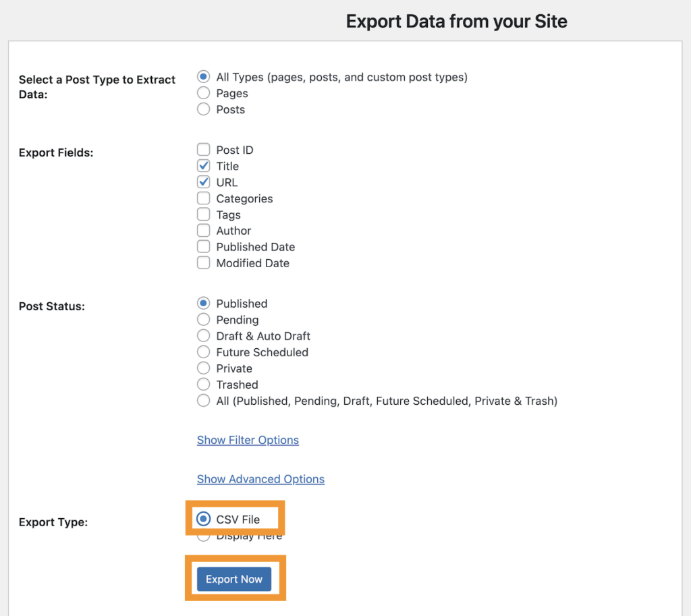Image resolution: width=691 pixels, height=616 pixels.
Task: Uncheck the Title export field
Action: 203,165
